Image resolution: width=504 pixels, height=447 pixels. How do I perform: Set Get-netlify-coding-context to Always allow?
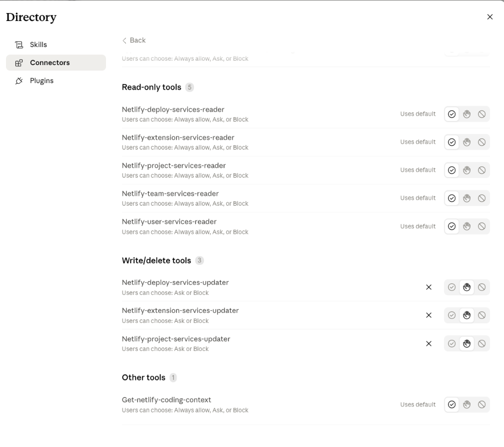click(x=451, y=404)
